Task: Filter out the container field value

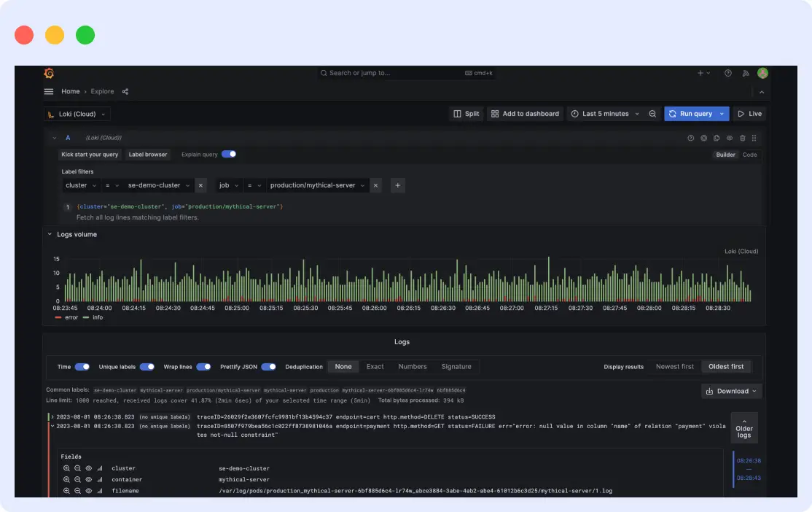Action: coord(77,479)
